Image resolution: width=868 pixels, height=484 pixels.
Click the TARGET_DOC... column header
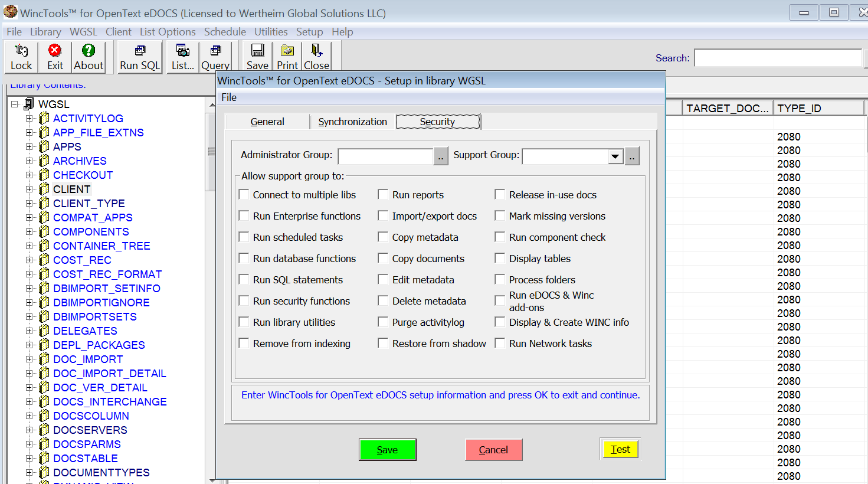coord(728,109)
